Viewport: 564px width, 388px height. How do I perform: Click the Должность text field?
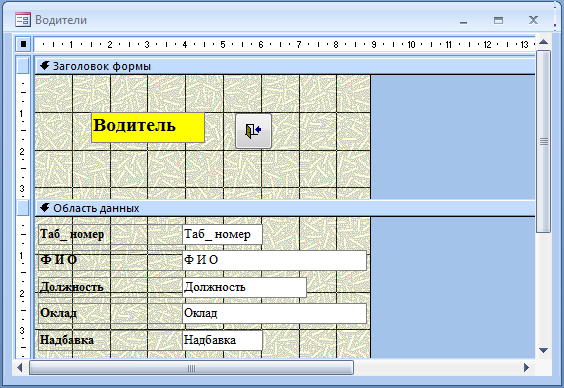coord(244,287)
